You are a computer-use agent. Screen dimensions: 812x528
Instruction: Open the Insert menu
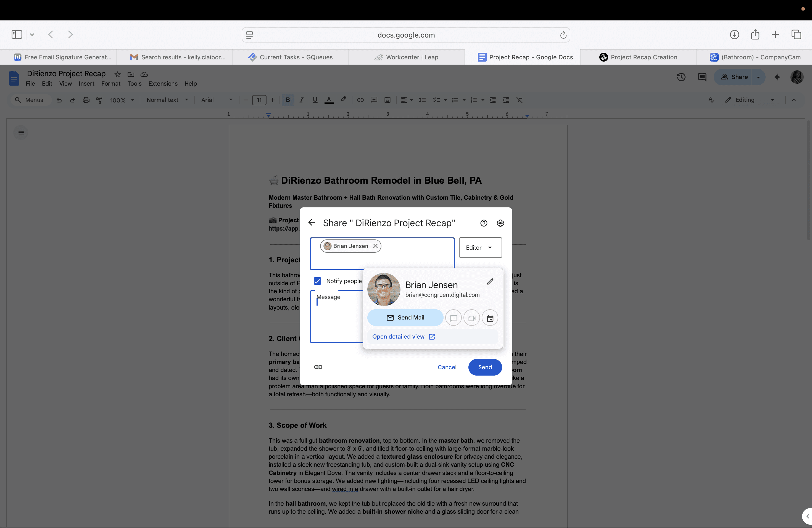(86, 84)
